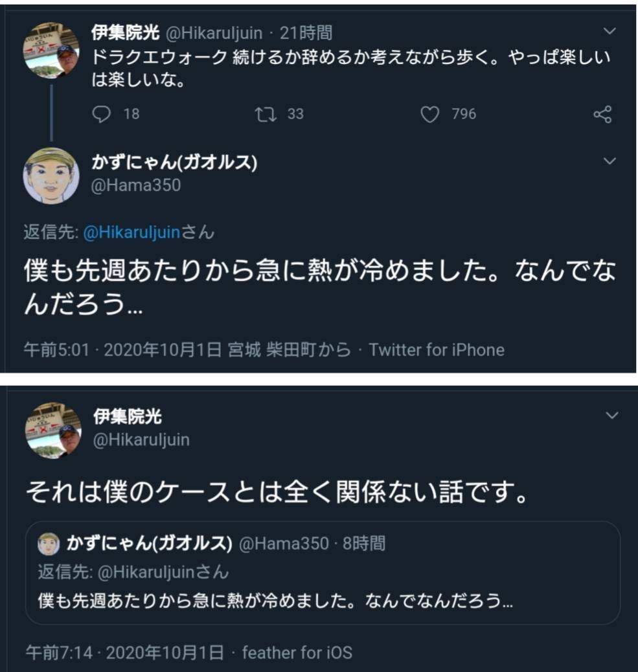Screen dimensions: 638x672
Task: Open the @HikaruIjuin mention after 返信先
Action: click(x=131, y=233)
